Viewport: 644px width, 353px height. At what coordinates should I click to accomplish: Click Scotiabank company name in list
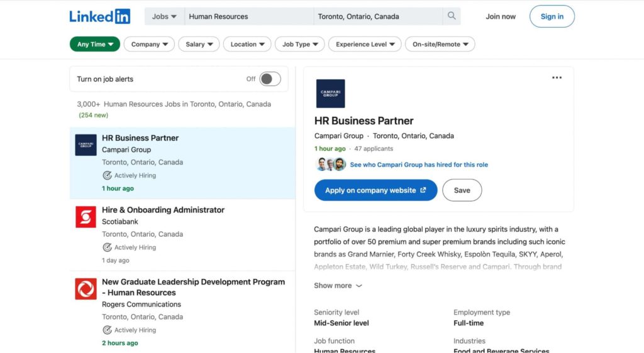120,221
